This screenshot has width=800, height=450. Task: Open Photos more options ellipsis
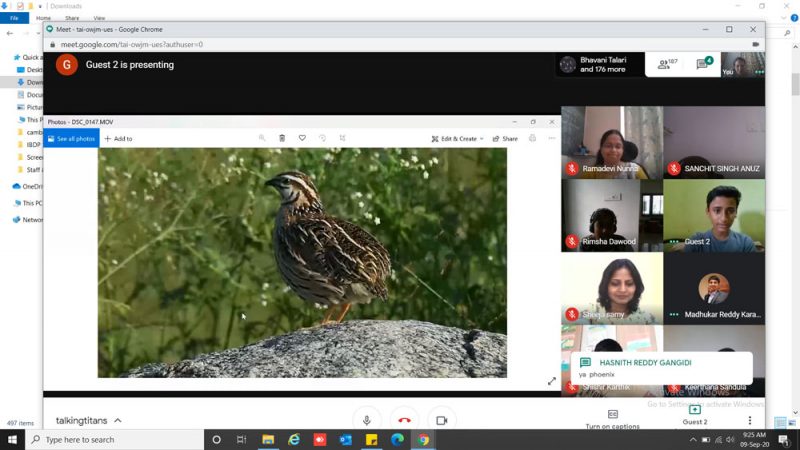(x=552, y=138)
